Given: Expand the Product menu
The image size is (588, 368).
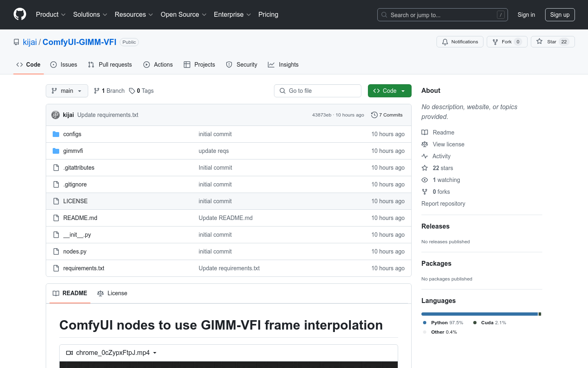Looking at the screenshot, I should 51,15.
